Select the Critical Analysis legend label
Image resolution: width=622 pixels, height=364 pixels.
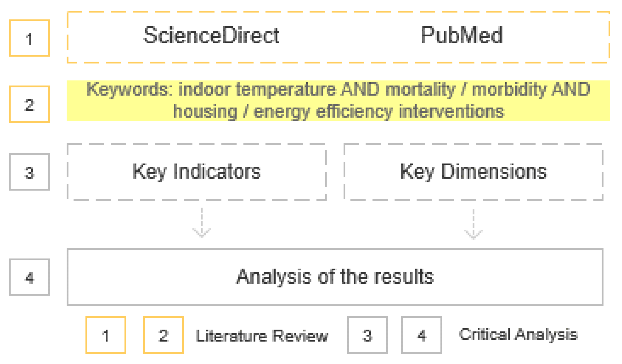[518, 334]
